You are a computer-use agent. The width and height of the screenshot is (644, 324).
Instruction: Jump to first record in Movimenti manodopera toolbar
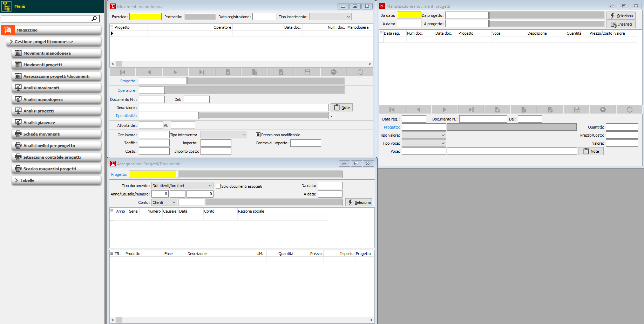click(122, 72)
